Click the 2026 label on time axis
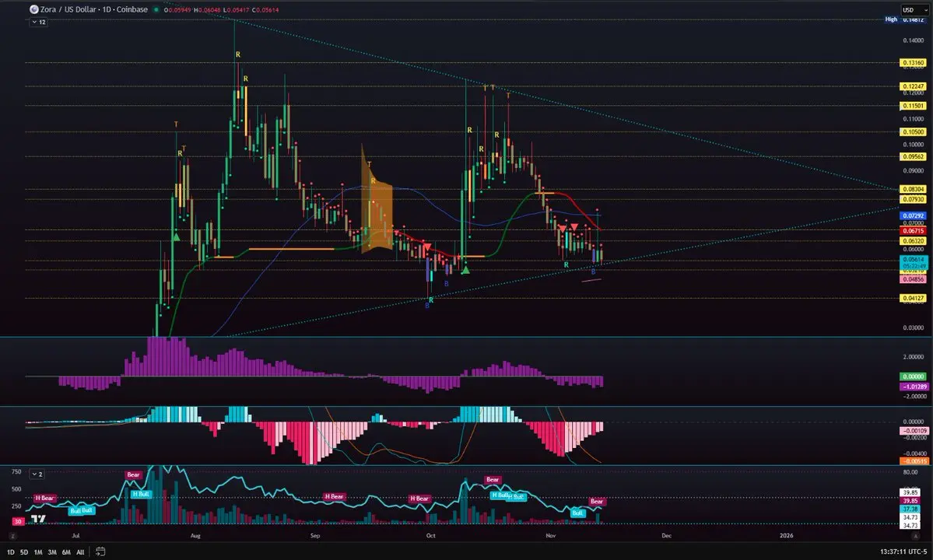 click(786, 536)
